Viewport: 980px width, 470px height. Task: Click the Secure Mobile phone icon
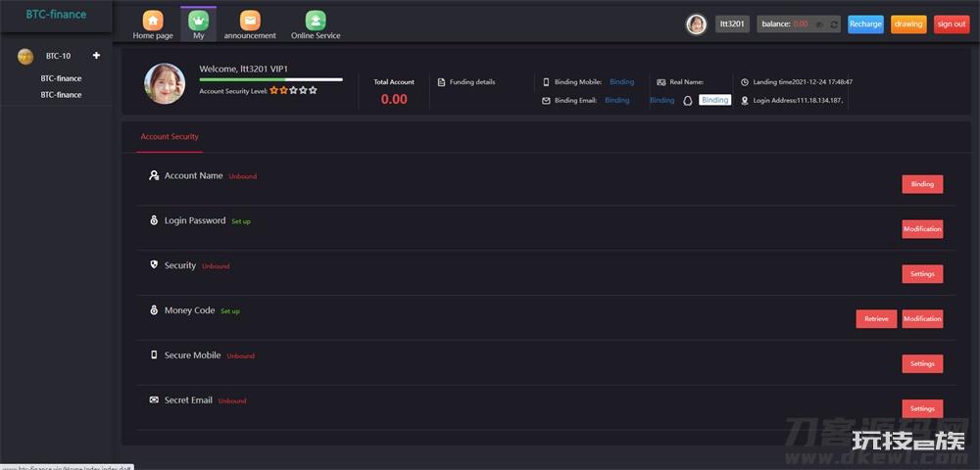coord(154,354)
